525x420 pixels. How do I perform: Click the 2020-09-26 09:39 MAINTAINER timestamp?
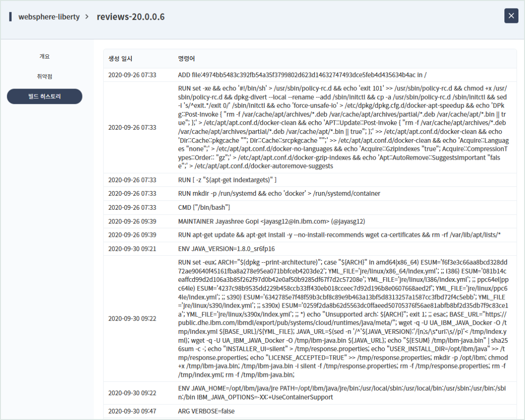(132, 221)
